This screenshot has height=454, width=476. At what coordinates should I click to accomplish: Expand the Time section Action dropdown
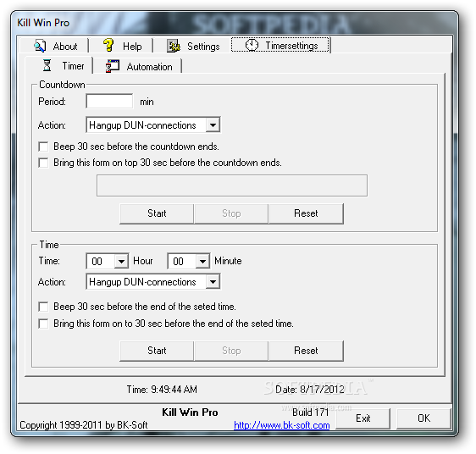tap(213, 282)
